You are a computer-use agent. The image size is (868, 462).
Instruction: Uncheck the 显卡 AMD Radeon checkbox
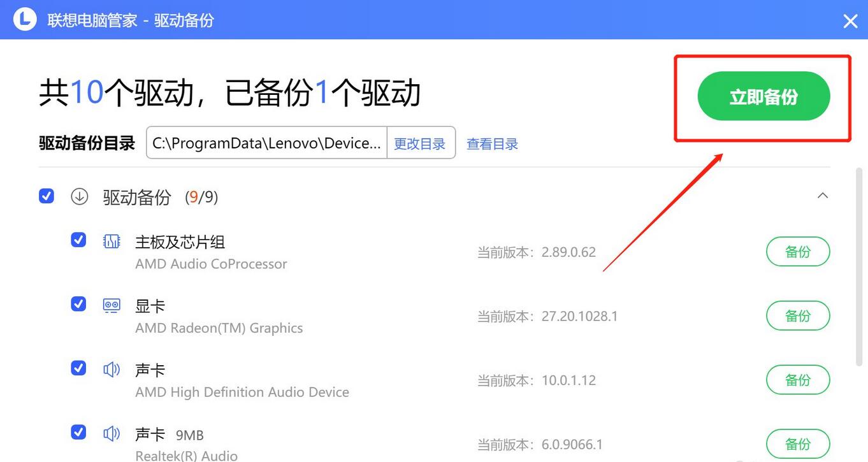[78, 304]
